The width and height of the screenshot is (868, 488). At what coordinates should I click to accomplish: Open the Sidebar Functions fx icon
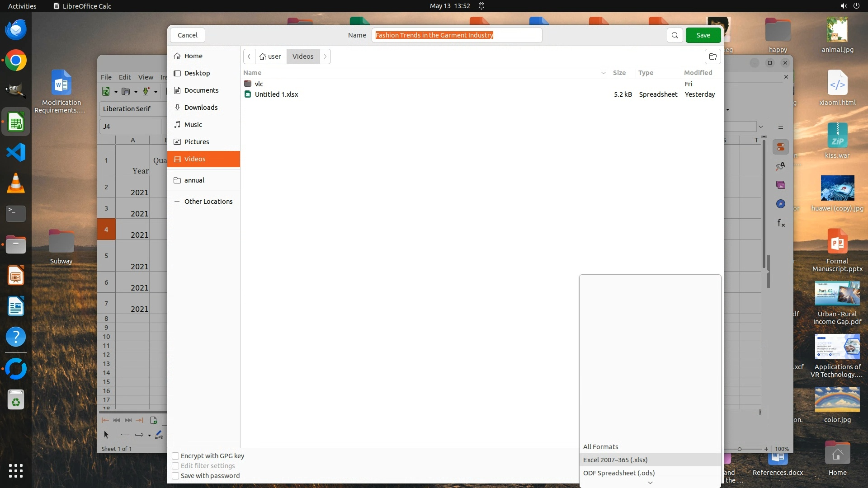tap(781, 223)
